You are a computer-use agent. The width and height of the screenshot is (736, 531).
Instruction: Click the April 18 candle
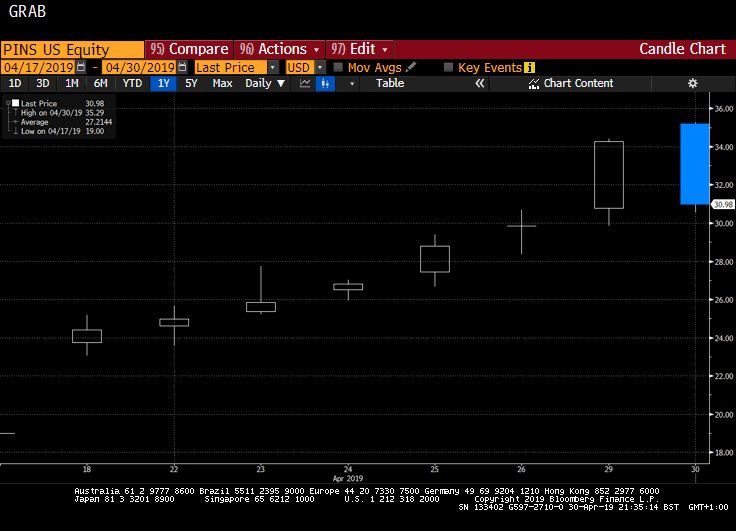(87, 336)
